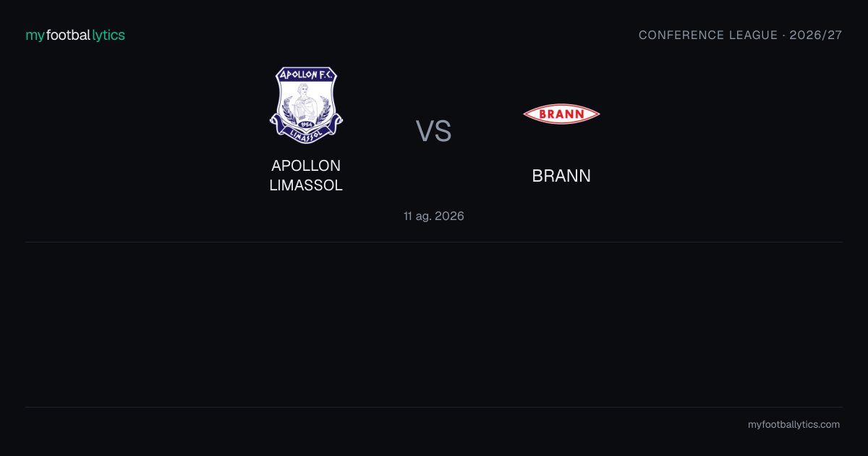
Task: Click the divider line under the date
Action: coord(434,242)
